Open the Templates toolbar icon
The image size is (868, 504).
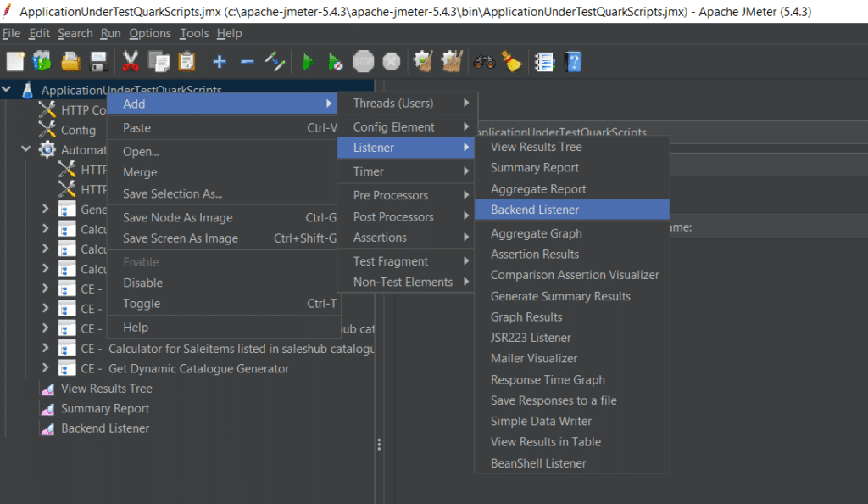tap(42, 61)
